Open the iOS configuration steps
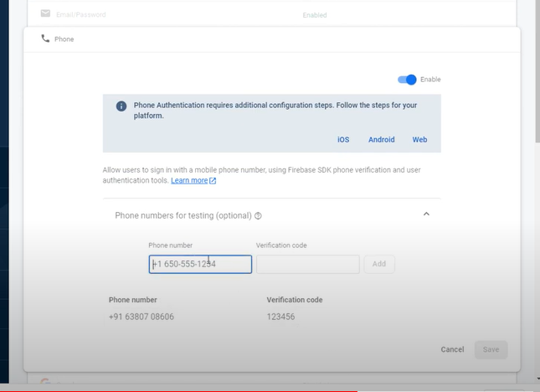 343,140
